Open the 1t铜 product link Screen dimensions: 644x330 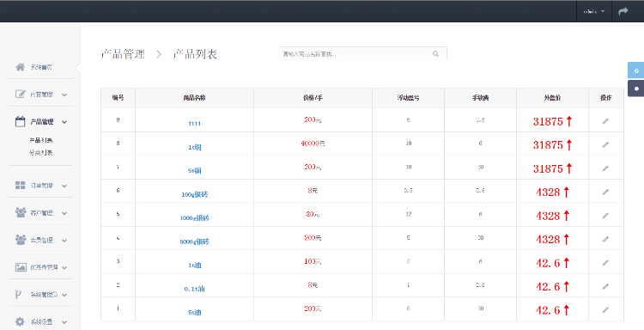click(195, 147)
